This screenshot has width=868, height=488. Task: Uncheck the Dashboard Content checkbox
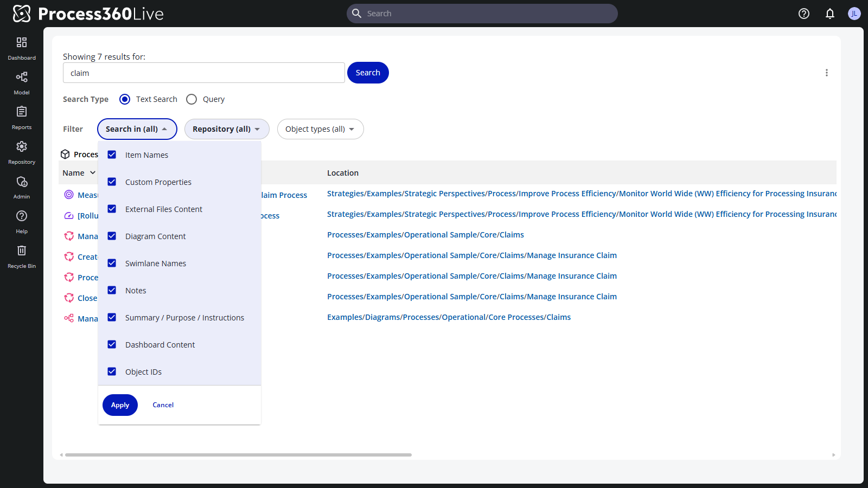112,344
